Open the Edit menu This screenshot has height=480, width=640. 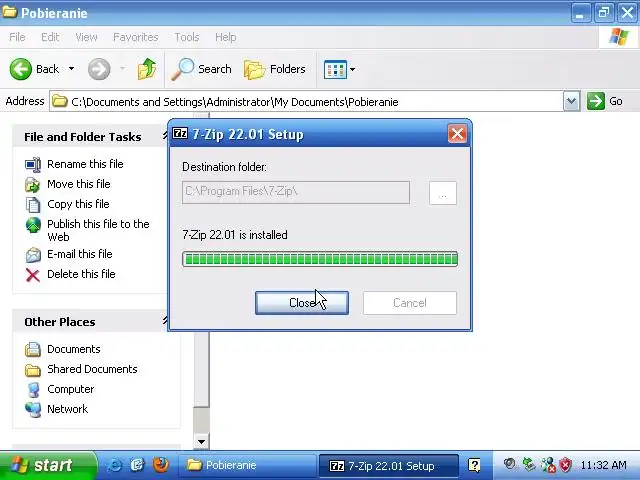[x=50, y=37]
